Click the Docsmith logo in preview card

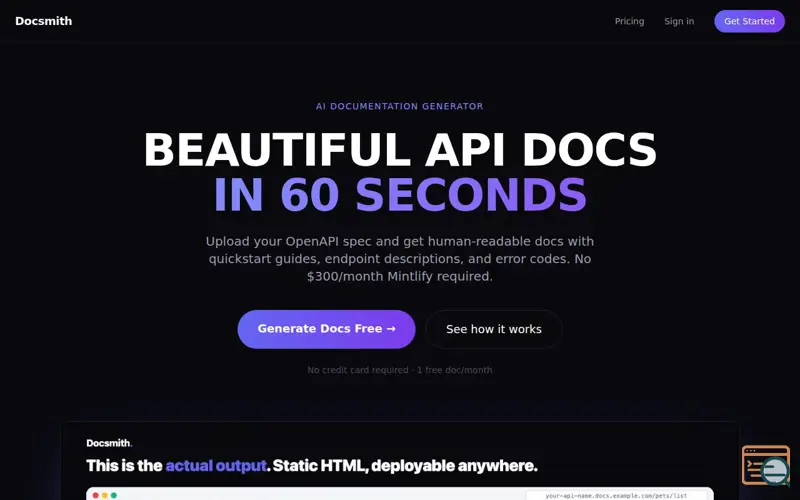[x=109, y=443]
